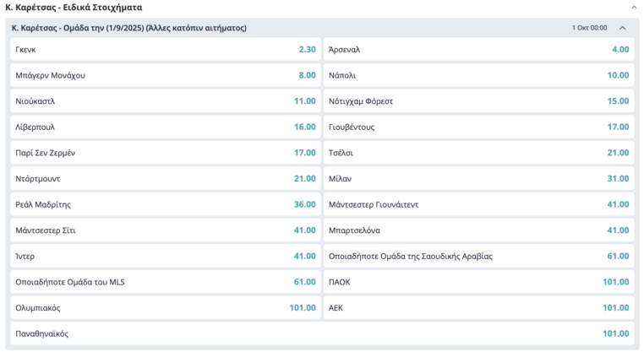Pick Οποιαδήποτε Ομάδα της Σαουδικής Αραβίας
This screenshot has height=352, width=644.
coord(478,256)
